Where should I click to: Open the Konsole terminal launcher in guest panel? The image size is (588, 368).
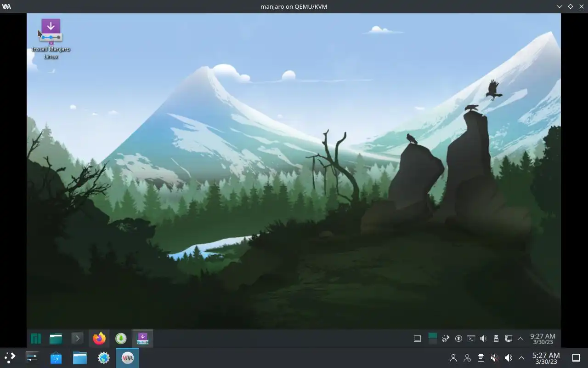77,339
